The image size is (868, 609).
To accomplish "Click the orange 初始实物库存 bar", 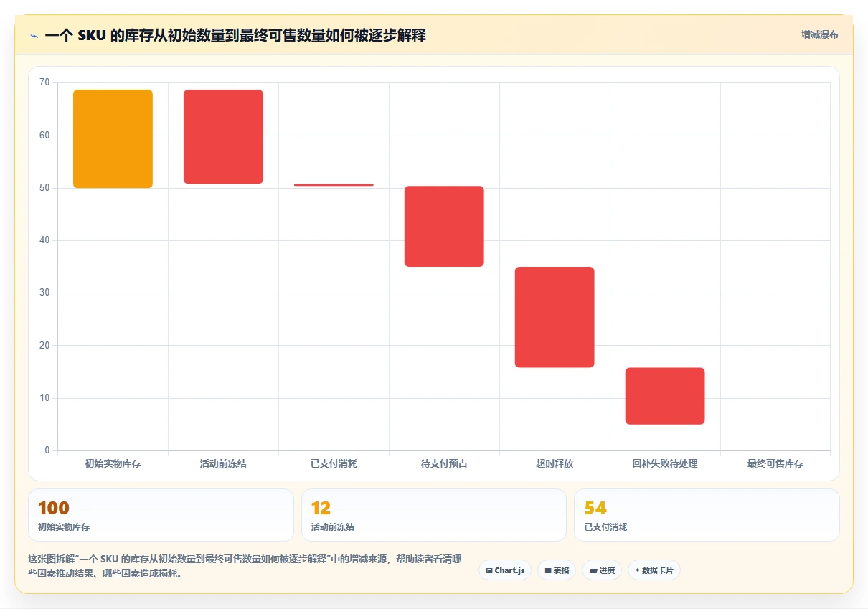I will coord(113,139).
